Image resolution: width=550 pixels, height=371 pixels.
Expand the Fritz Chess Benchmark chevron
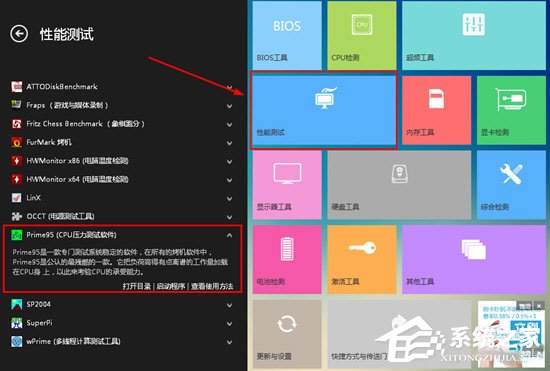pyautogui.click(x=229, y=124)
